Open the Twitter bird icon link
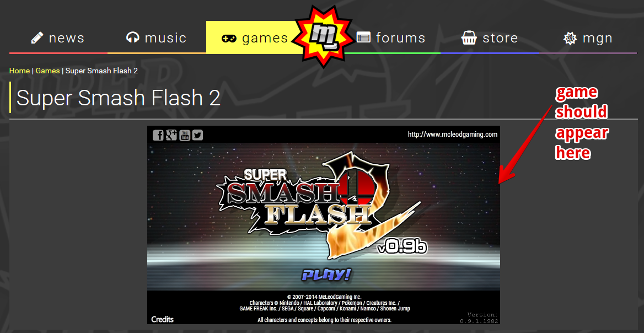Screen dimensions: 644x333 (197, 135)
